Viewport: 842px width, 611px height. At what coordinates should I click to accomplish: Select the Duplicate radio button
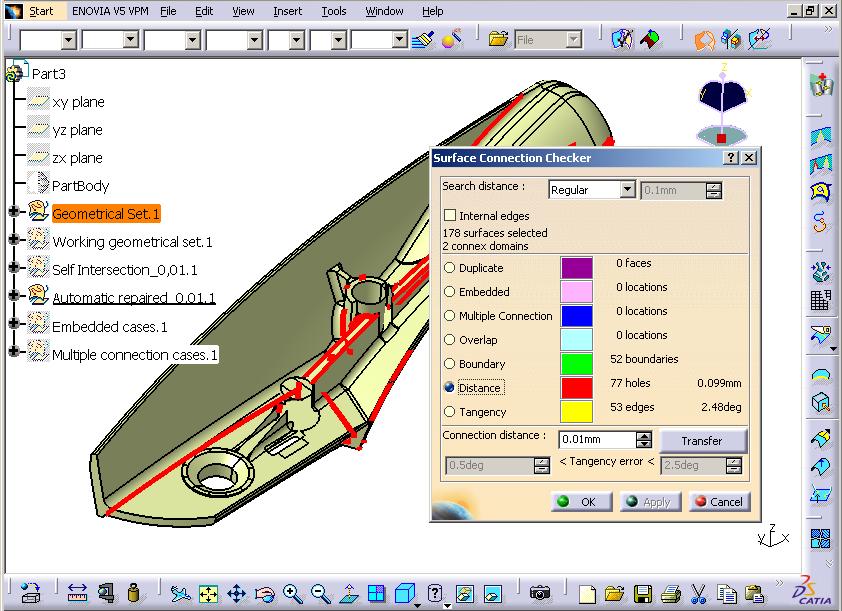point(449,267)
